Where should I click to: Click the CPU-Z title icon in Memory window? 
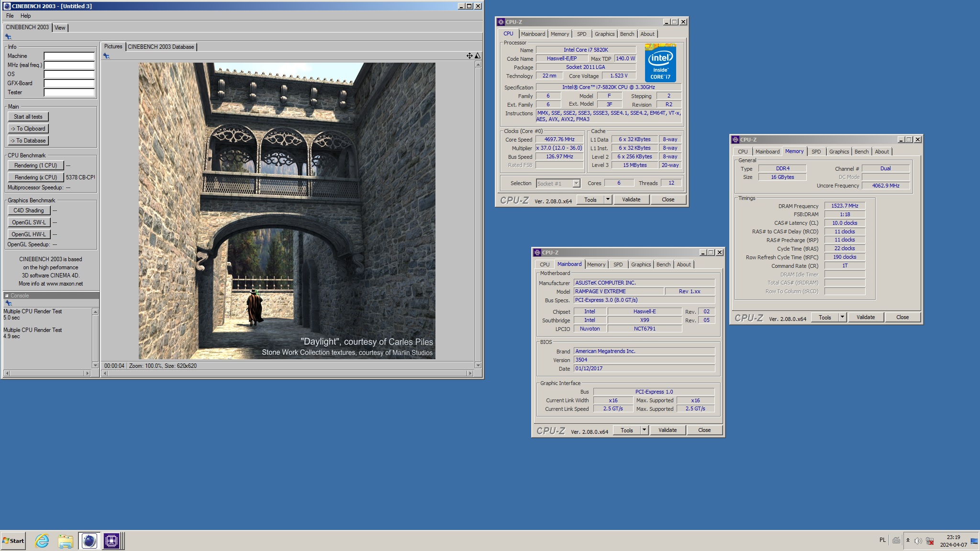735,140
